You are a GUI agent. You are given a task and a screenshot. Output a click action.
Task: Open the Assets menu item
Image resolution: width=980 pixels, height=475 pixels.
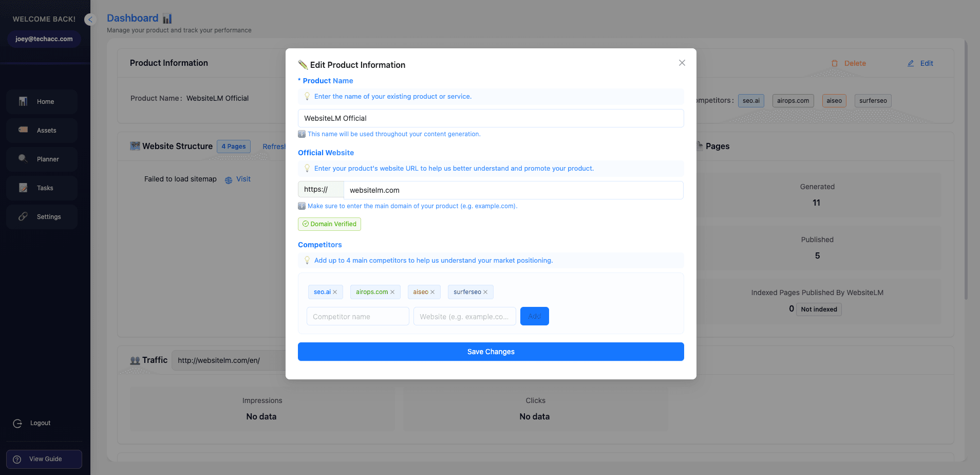click(42, 131)
